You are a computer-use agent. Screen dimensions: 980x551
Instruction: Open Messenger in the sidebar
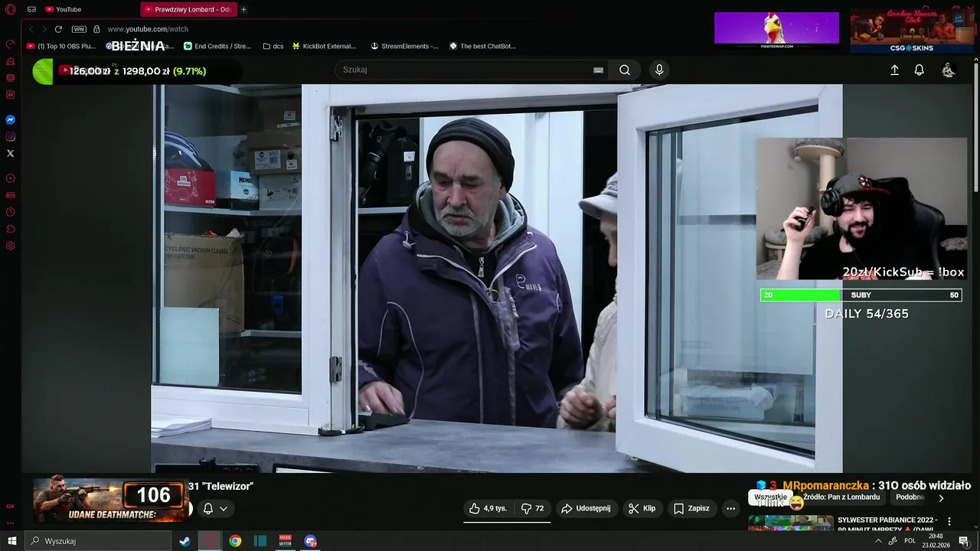[x=11, y=120]
